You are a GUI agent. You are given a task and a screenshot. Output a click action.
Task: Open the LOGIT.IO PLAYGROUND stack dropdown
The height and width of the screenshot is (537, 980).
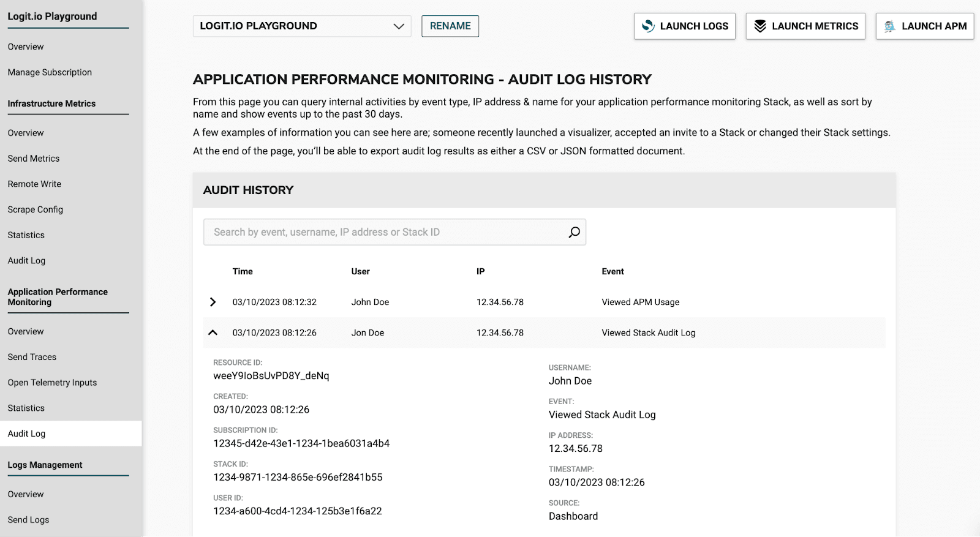[302, 26]
